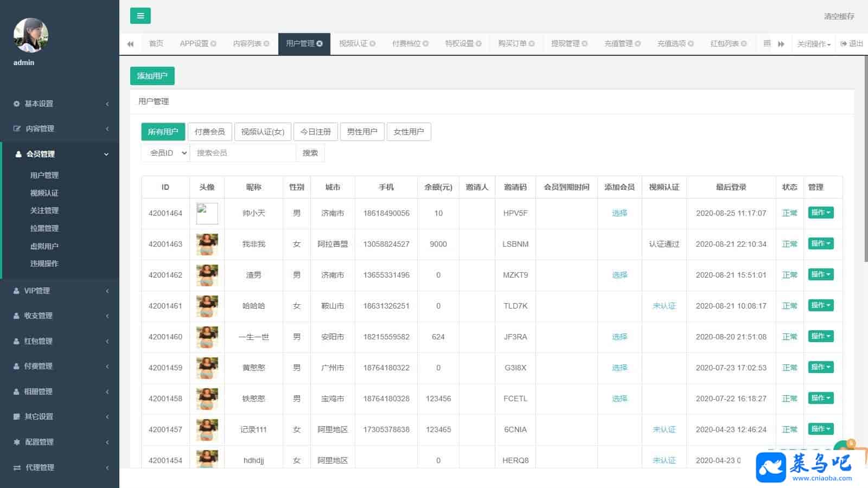Open the 关闭操作 dropdown menu
This screenshot has height=488, width=868.
coord(814,44)
